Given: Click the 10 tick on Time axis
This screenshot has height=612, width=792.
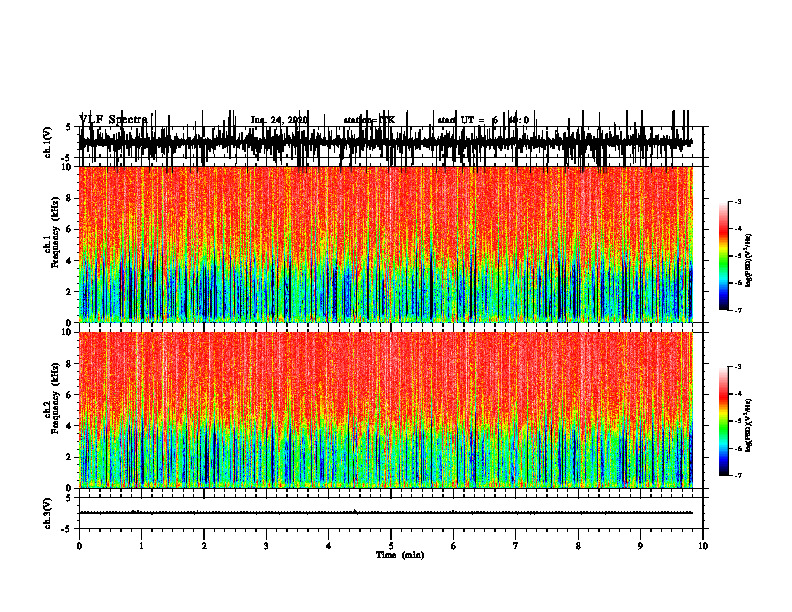Looking at the screenshot, I should tap(703, 546).
